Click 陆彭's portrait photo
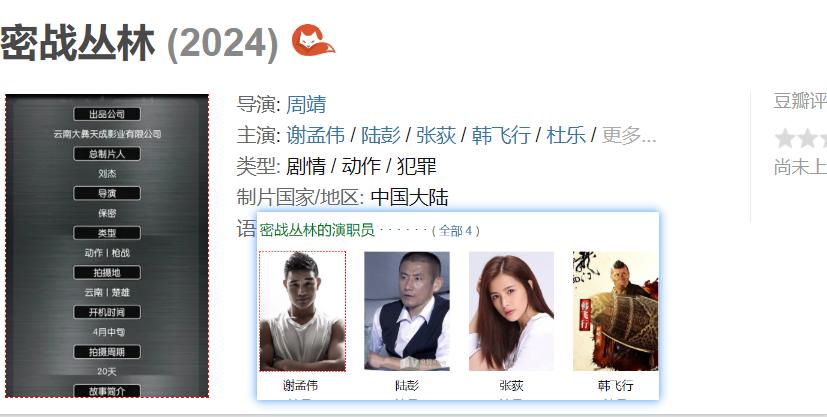Viewport: 827px width, 417px height. click(407, 311)
